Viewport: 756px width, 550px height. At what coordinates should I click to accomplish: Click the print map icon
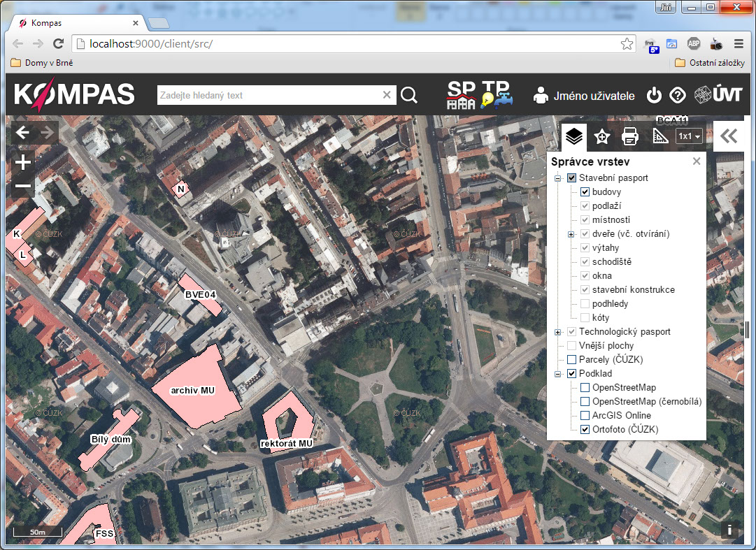630,136
